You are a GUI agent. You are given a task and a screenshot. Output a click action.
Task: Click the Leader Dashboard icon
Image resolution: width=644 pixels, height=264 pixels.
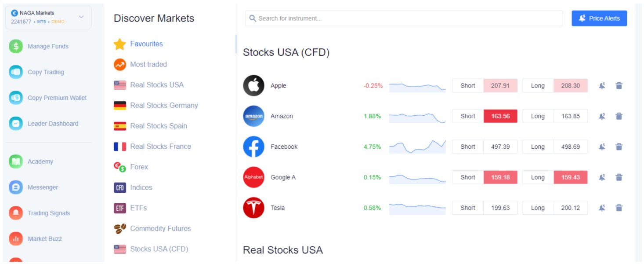[x=16, y=124]
